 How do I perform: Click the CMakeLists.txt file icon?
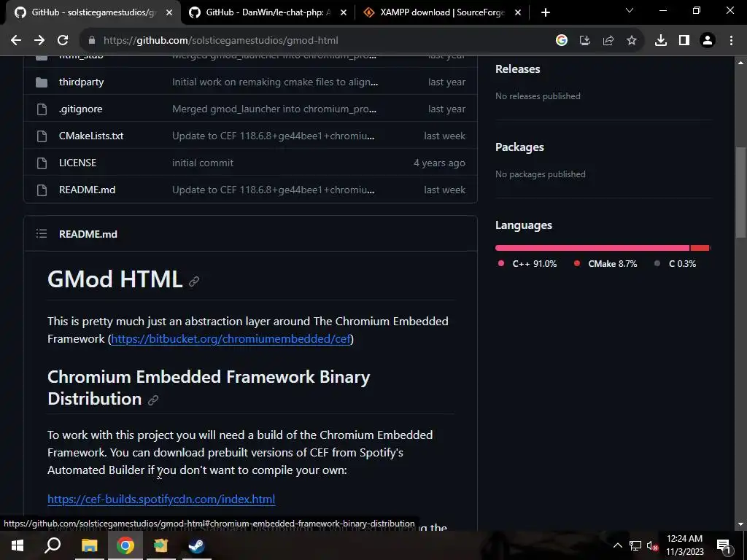click(42, 136)
